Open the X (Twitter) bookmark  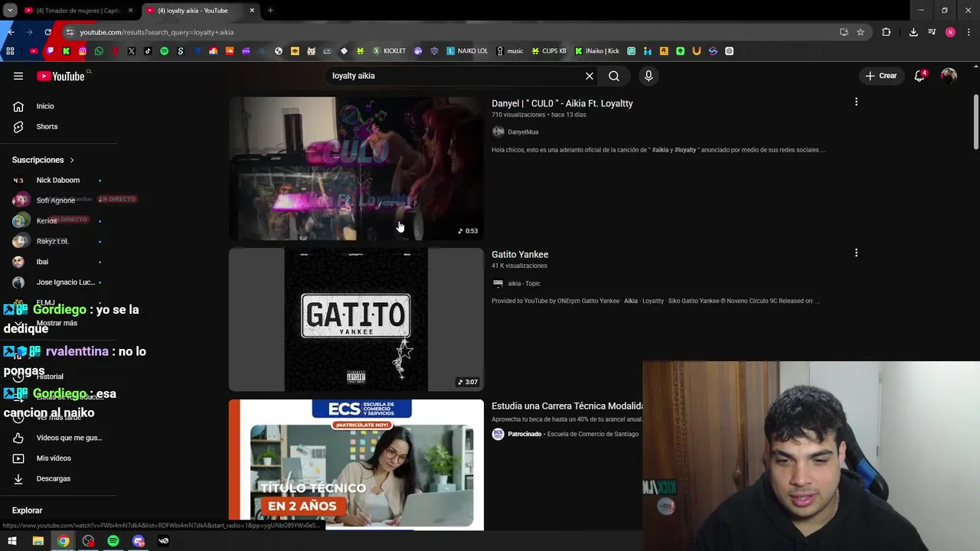tap(132, 51)
